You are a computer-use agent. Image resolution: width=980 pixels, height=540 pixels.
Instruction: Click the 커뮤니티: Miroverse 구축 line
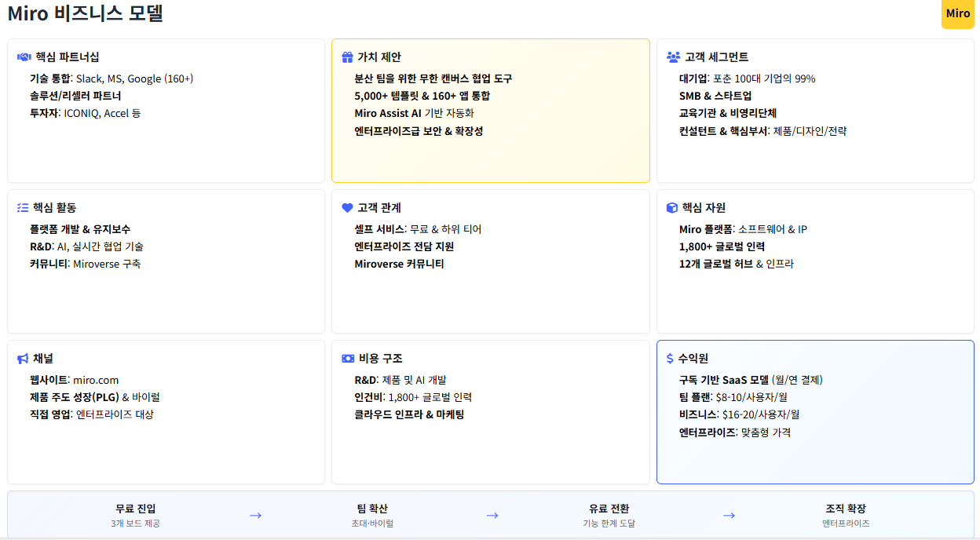click(86, 264)
